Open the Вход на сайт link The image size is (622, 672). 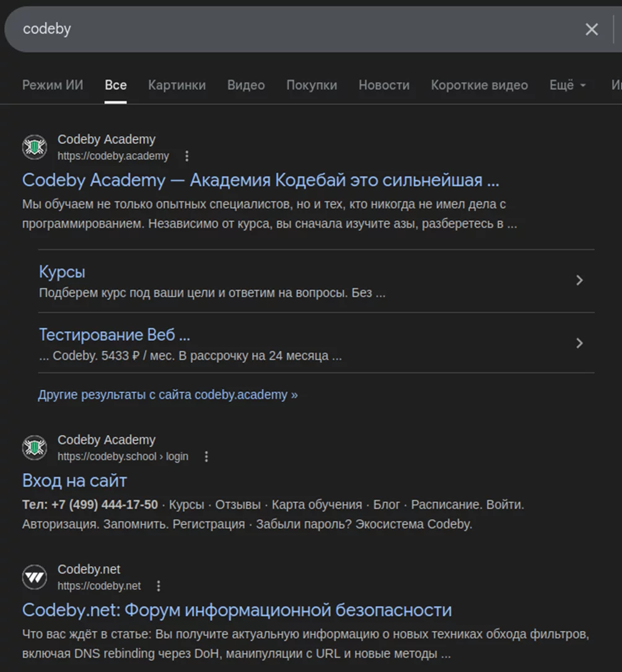pyautogui.click(x=74, y=480)
